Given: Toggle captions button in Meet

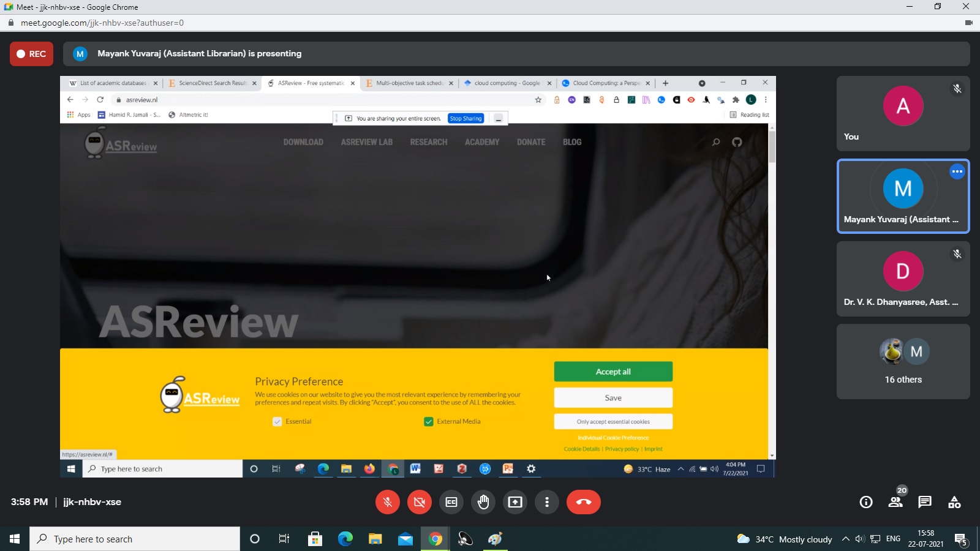Looking at the screenshot, I should pos(451,502).
